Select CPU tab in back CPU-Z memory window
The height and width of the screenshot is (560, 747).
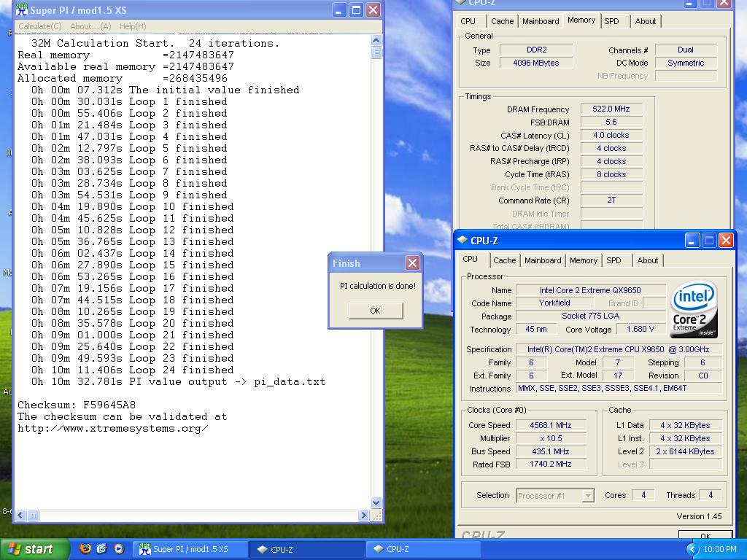tap(468, 21)
